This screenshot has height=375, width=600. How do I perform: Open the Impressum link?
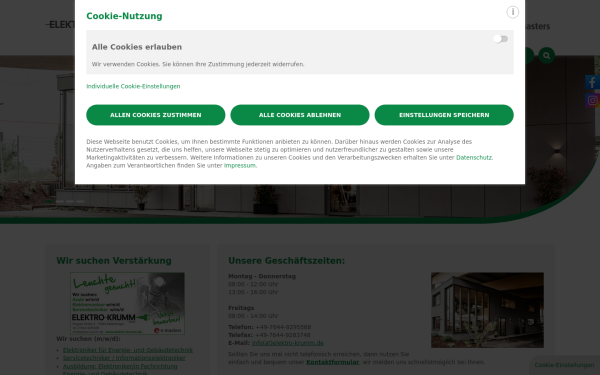point(240,166)
